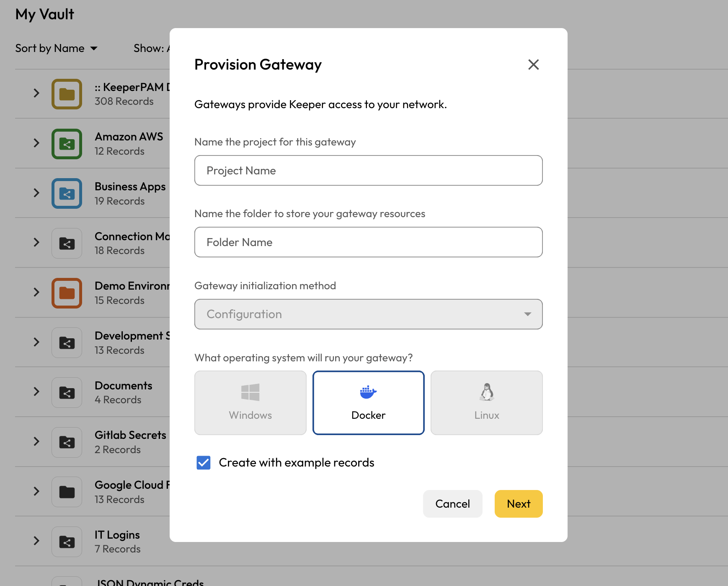Open the Gateway initialization method dropdown

click(x=368, y=314)
